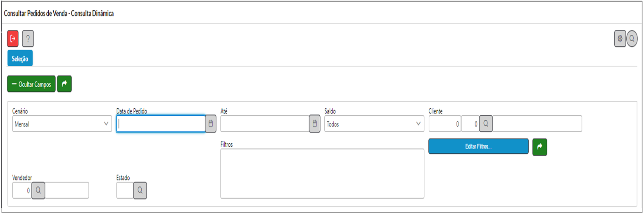Click green arrow beside Ocultar Campos
This screenshot has width=644, height=214.
click(x=64, y=84)
